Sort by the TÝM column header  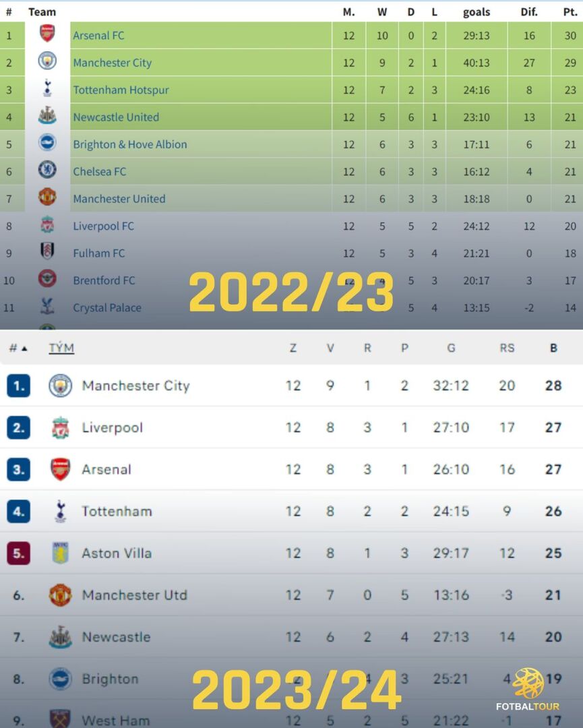point(61,348)
